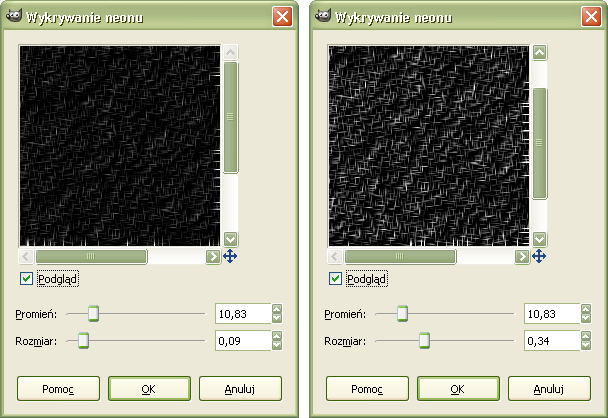Click Rozmiar value stepper in right dialog
Viewport: 608px width, 418px height.
[586, 341]
